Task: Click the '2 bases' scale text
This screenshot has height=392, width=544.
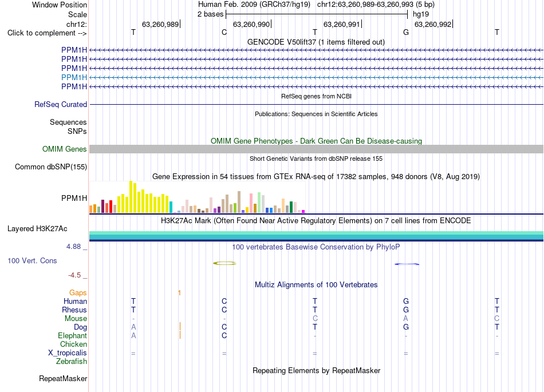Action: coord(211,14)
